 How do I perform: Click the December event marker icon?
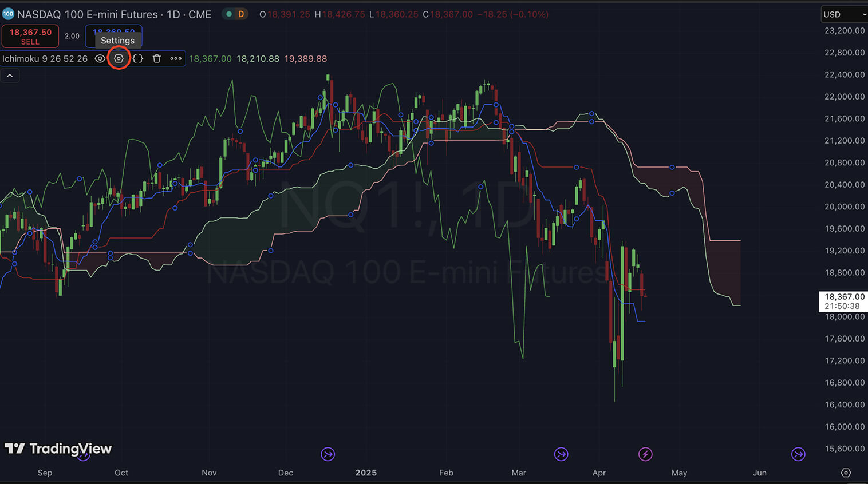328,454
